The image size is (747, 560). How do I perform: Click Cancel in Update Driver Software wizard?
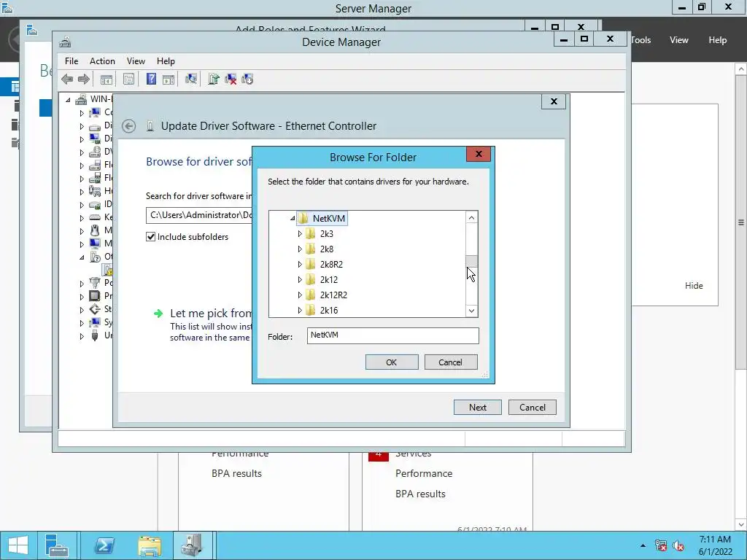point(532,407)
